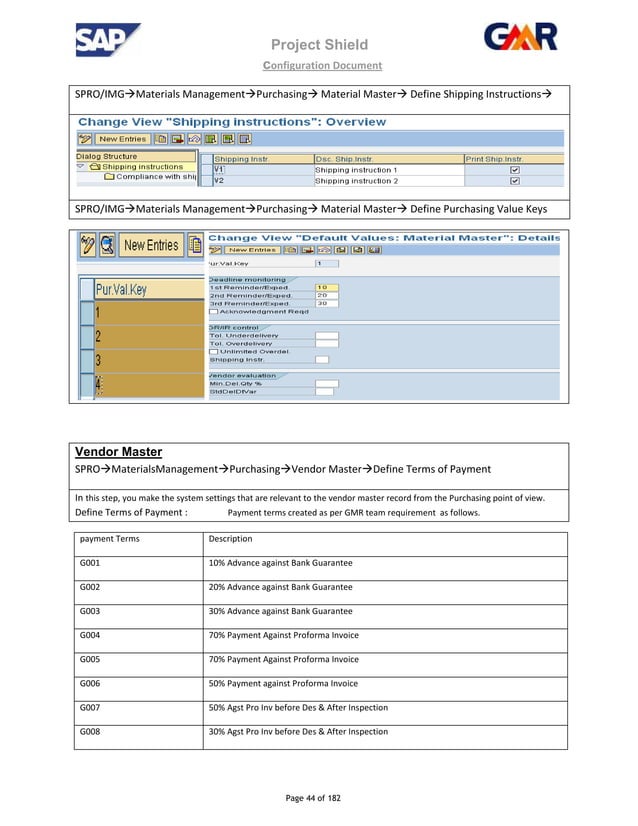638x826 pixels.
Task: Click large New Entries button above Pur.Val.Key
Action: (x=151, y=245)
